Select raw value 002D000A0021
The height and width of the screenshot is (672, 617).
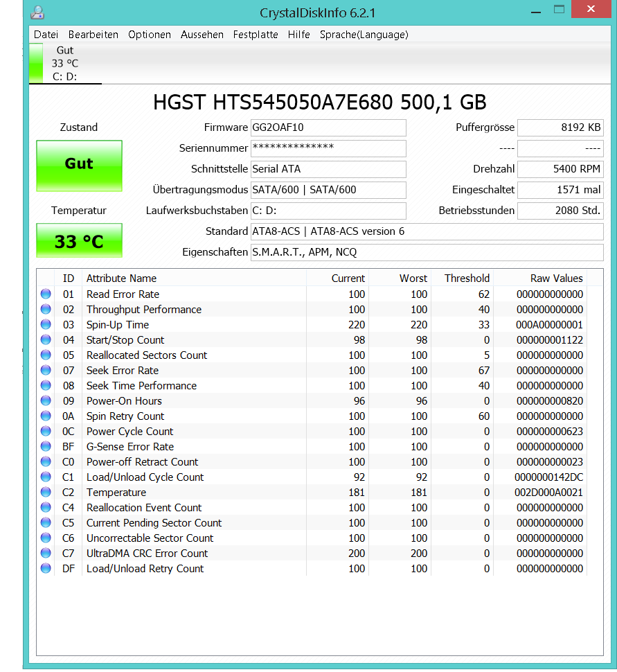pos(549,493)
